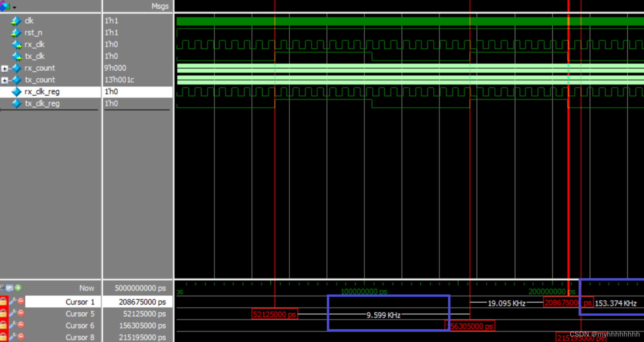Open Cursor 5 properties wrench icon

coord(13,313)
